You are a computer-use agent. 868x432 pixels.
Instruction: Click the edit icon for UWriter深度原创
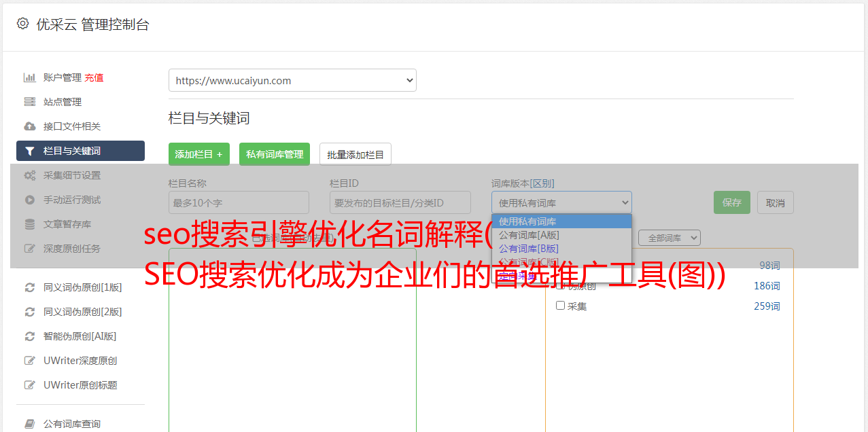pos(30,361)
